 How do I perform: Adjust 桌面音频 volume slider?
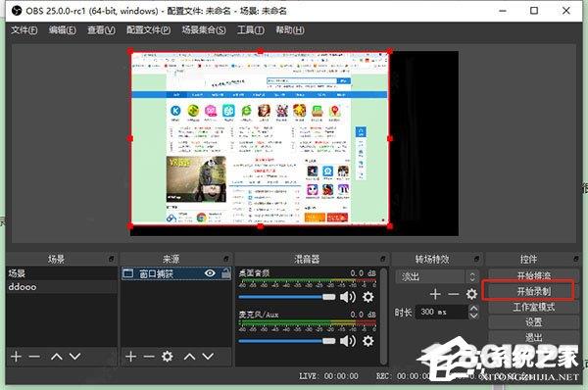pyautogui.click(x=287, y=297)
